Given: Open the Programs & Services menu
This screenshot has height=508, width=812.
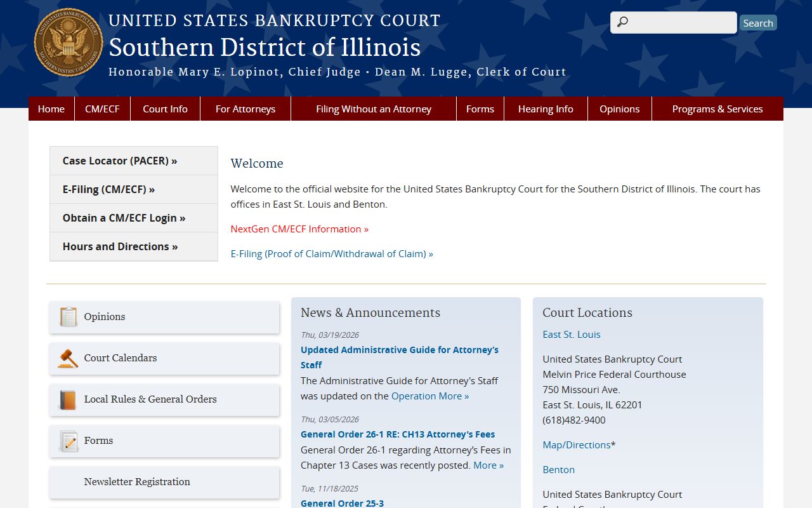Looking at the screenshot, I should click(x=717, y=109).
